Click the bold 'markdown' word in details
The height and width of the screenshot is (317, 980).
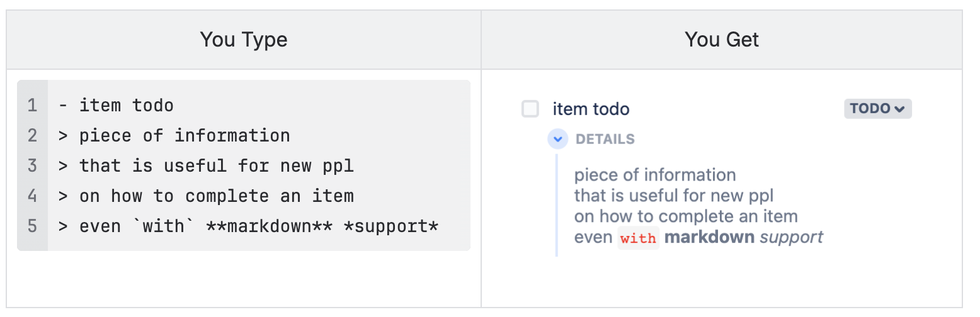click(x=709, y=237)
